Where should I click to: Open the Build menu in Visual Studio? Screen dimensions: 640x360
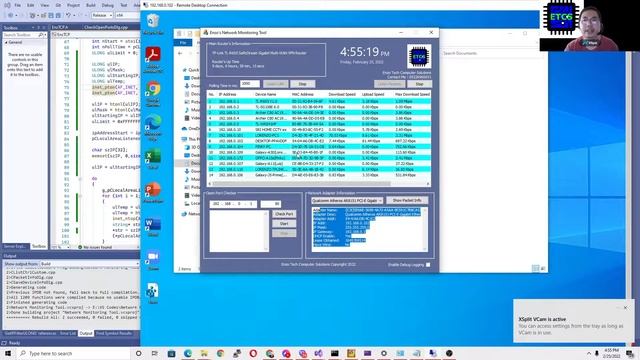[91, 5]
